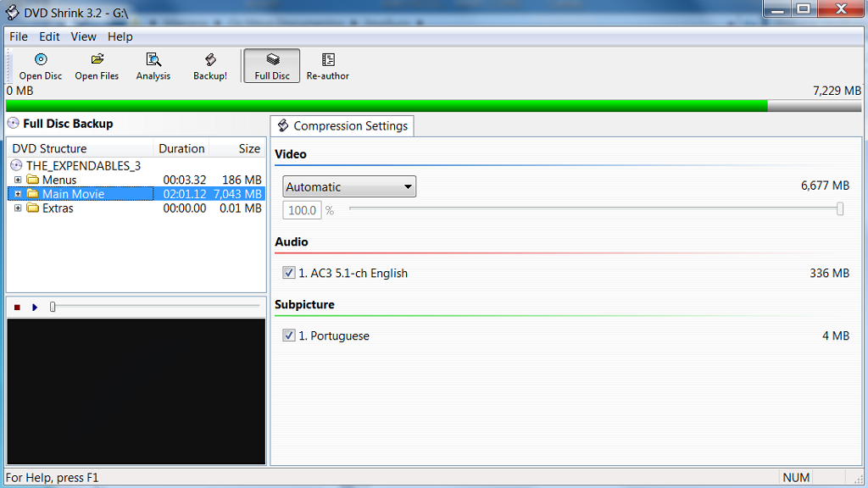Click the Open Files toolbar icon

coord(97,60)
